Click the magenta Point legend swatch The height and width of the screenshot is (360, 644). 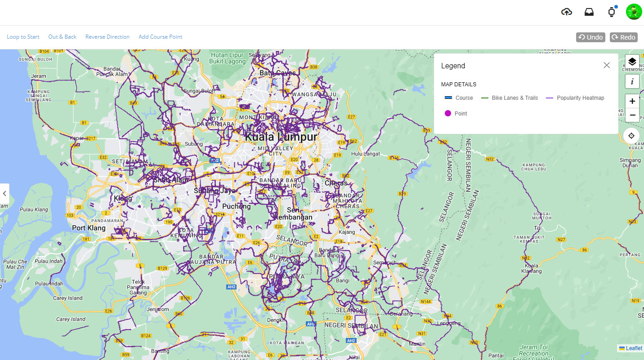coord(448,113)
